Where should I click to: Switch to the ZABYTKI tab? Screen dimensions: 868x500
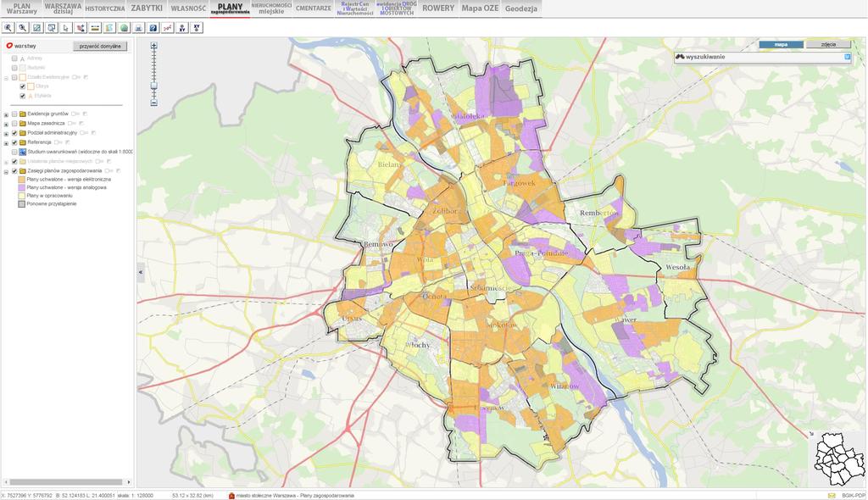pos(147,8)
